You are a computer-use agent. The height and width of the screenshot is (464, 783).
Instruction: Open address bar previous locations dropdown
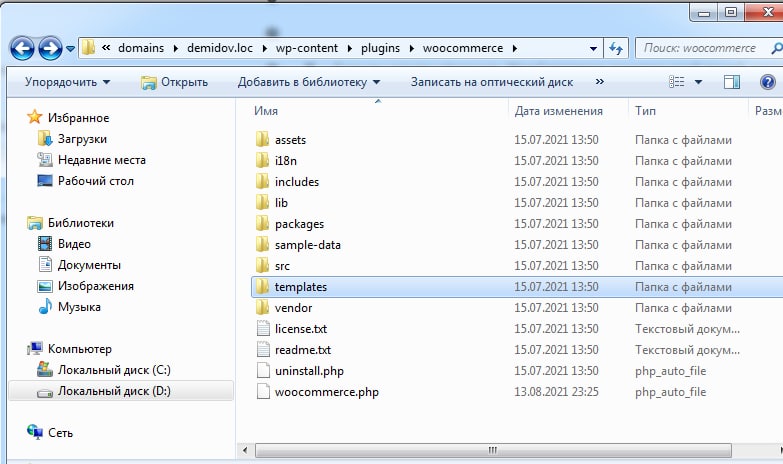point(593,48)
